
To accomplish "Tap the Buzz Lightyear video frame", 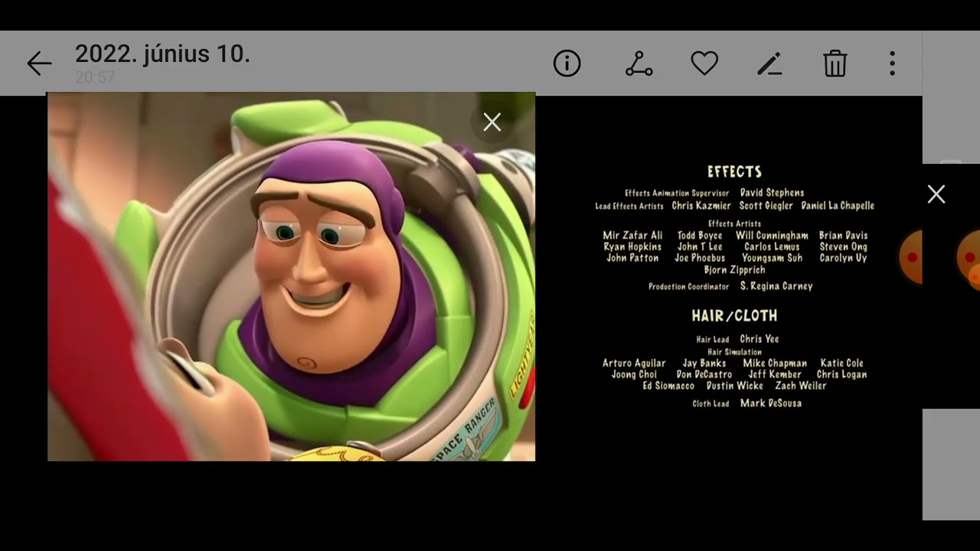I will [x=291, y=276].
